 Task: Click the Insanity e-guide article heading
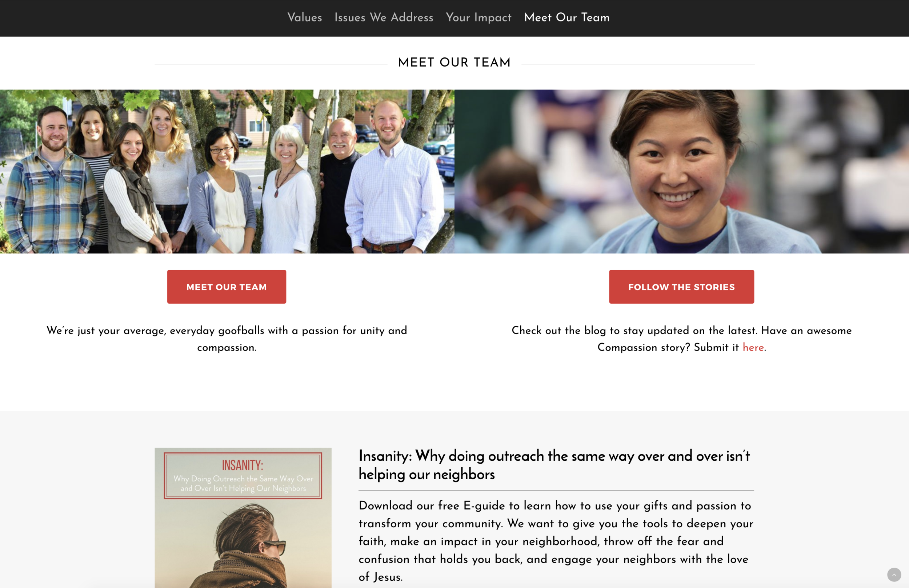pos(554,465)
